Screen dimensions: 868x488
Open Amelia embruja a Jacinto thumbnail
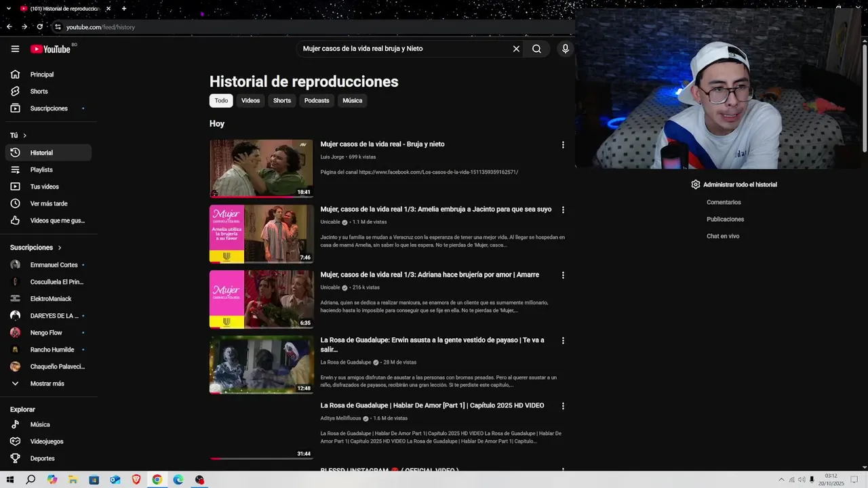click(x=261, y=234)
